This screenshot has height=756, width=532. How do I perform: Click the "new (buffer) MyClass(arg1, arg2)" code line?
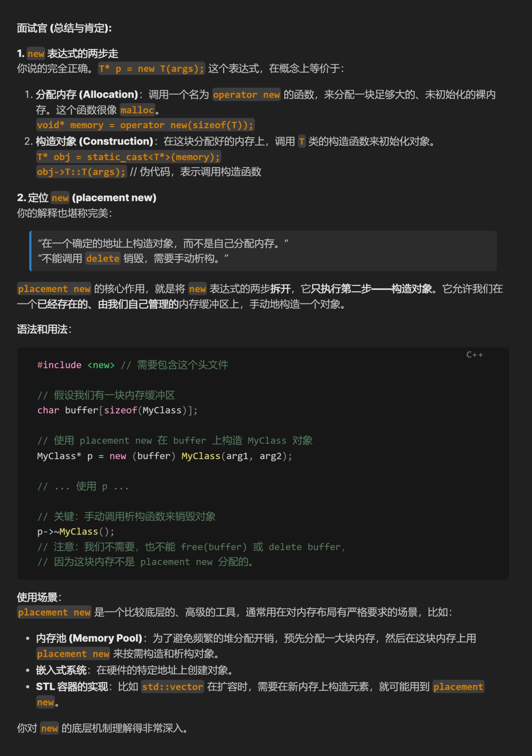coord(164,456)
